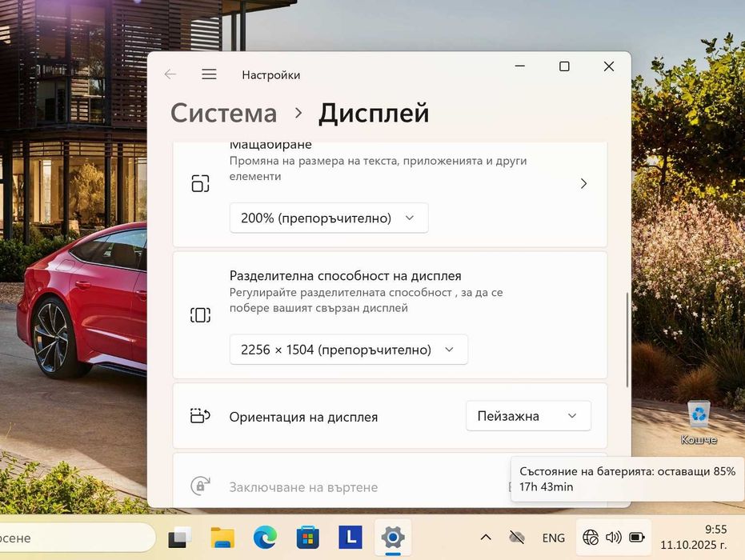
Task: Click the OneDrive cloud tray icon
Action: coord(517,538)
